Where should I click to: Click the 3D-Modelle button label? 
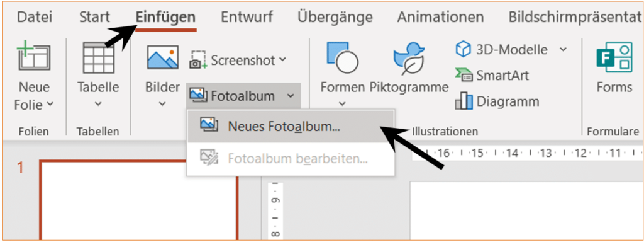(x=512, y=50)
